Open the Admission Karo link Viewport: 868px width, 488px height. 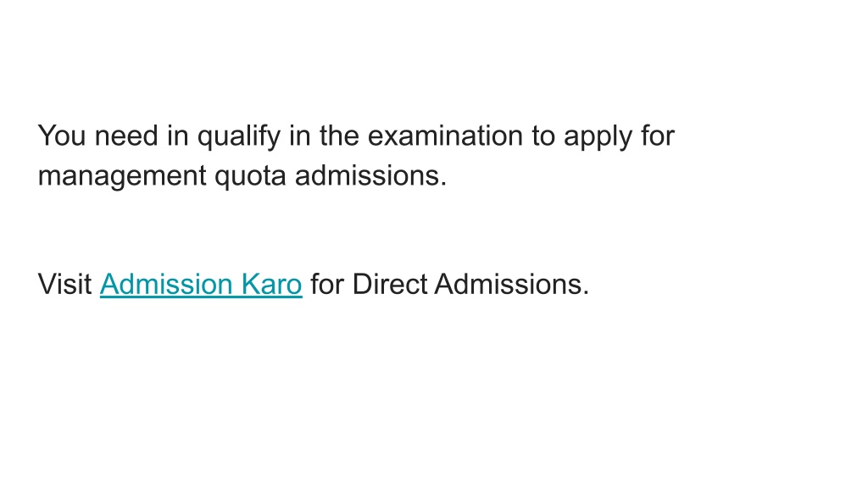[201, 285]
